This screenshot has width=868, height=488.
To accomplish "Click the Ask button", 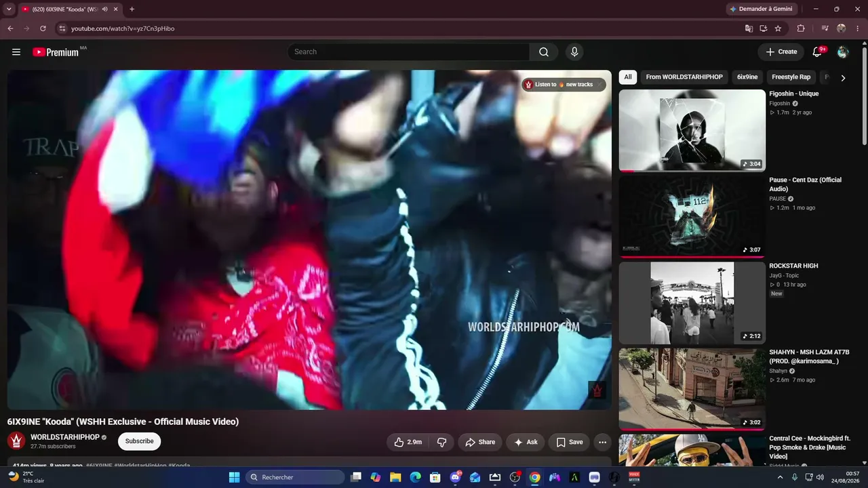I will click(x=526, y=442).
